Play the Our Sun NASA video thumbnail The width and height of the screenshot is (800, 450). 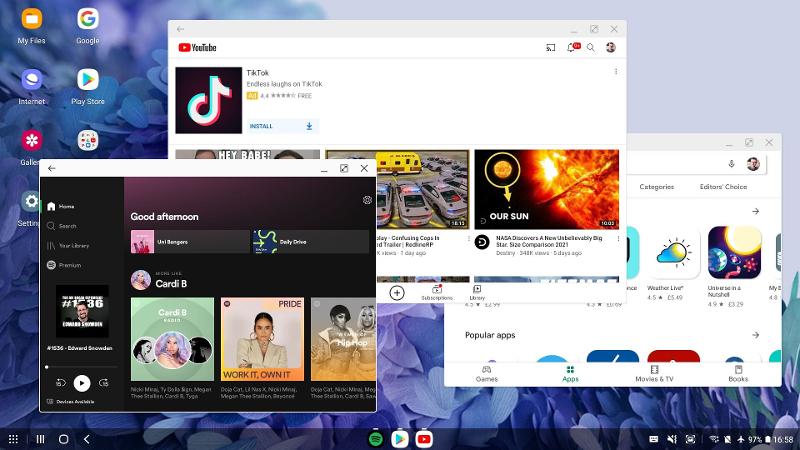(x=546, y=189)
